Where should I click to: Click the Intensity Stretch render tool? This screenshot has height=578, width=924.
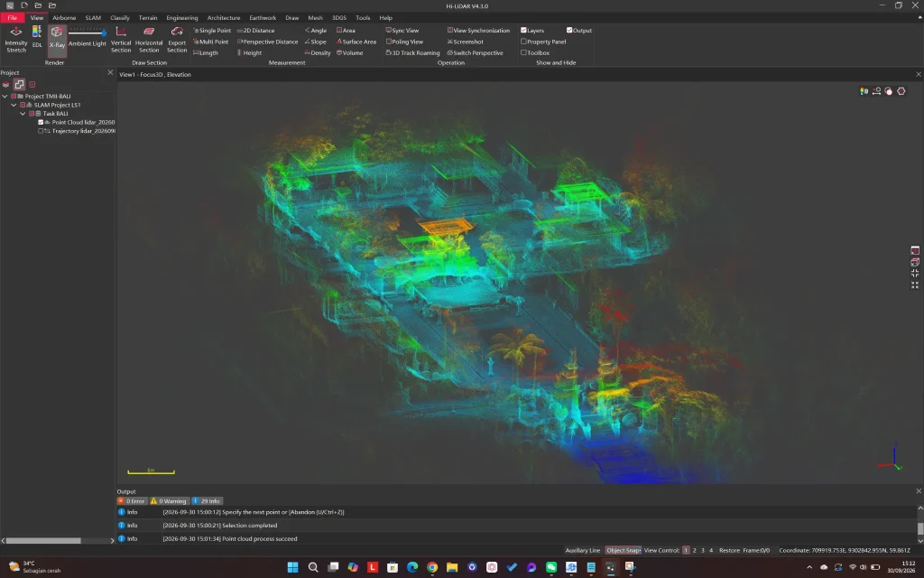coord(16,39)
